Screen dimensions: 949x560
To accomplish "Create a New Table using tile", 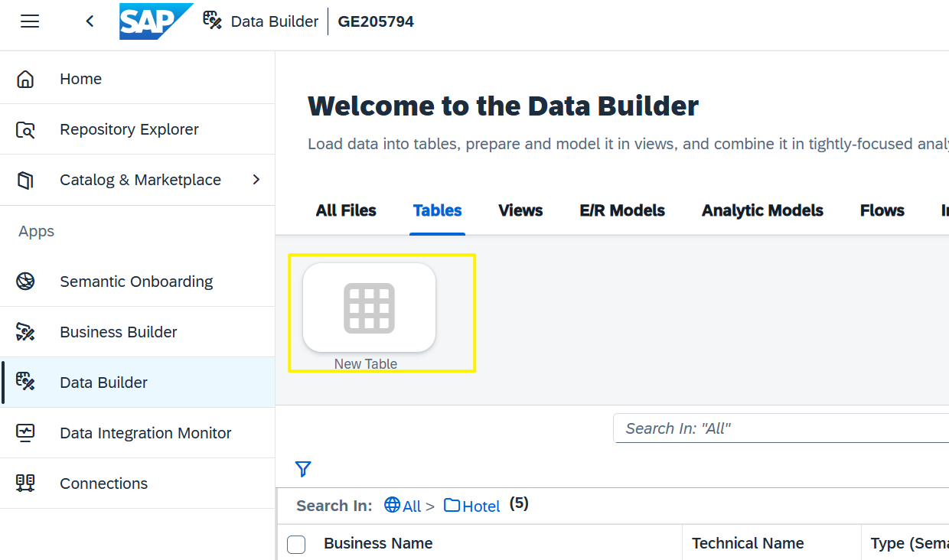I will (x=369, y=308).
